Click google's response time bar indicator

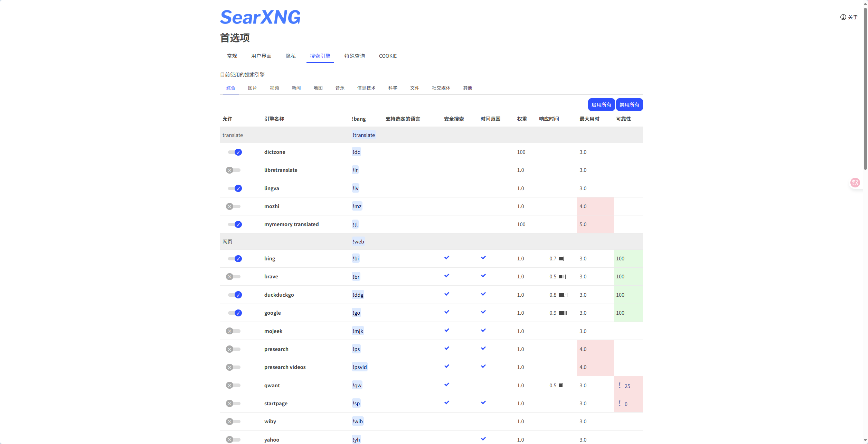pos(563,313)
